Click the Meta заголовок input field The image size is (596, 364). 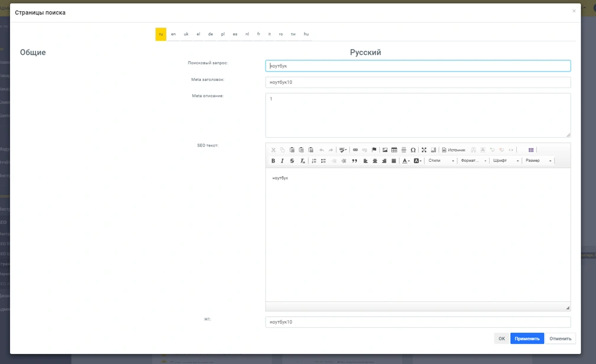pyautogui.click(x=417, y=82)
